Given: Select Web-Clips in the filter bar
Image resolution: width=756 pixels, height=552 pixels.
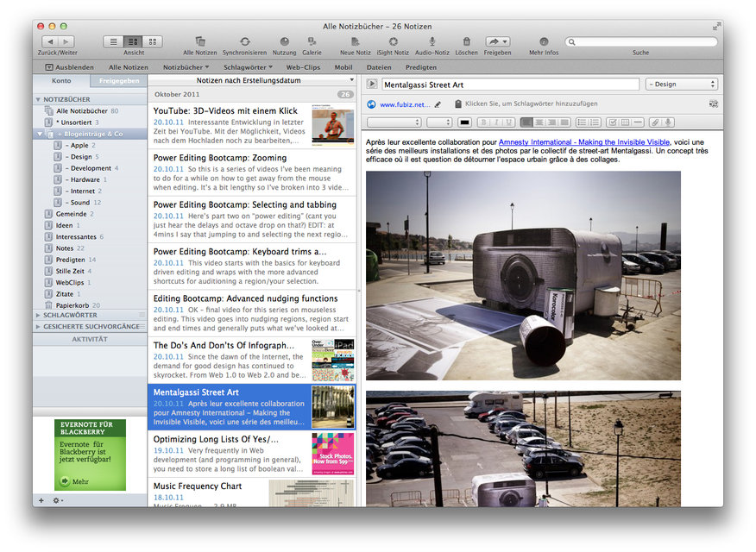Looking at the screenshot, I should pos(303,66).
